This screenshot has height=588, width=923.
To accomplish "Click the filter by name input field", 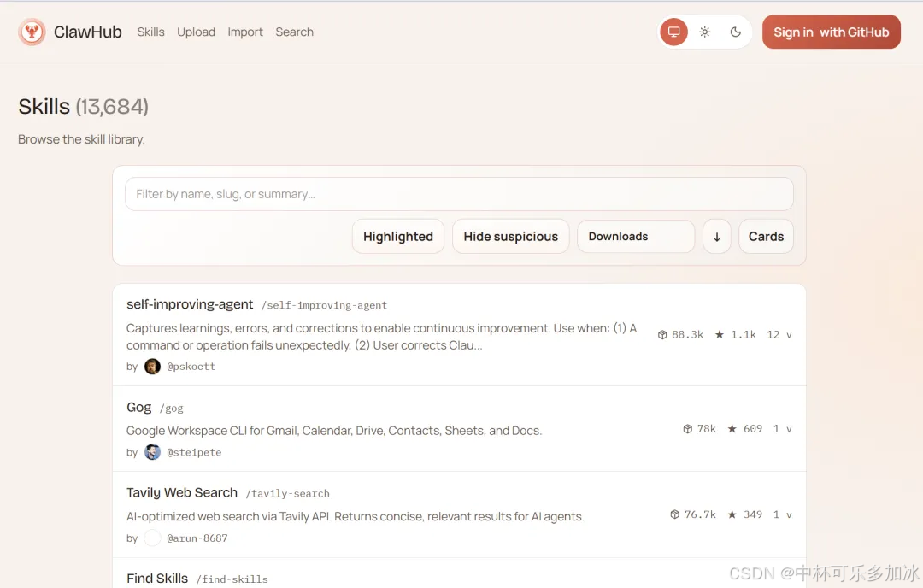I will pyautogui.click(x=459, y=194).
